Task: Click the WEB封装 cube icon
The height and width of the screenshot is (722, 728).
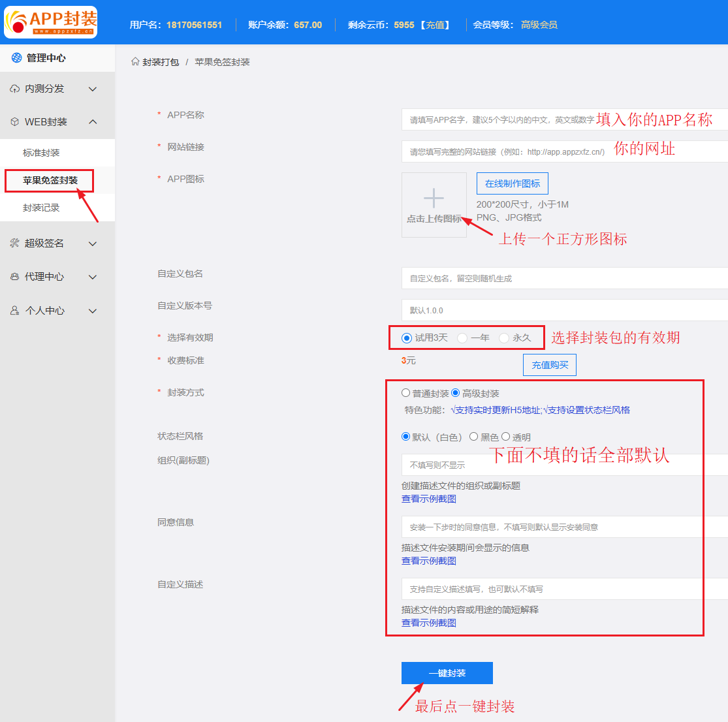Action: pos(14,122)
